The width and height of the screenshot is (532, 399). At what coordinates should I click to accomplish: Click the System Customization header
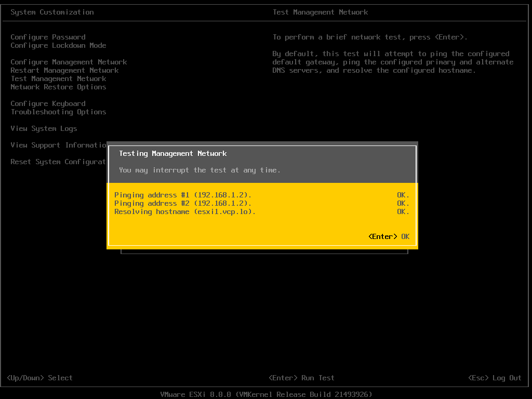52,12
